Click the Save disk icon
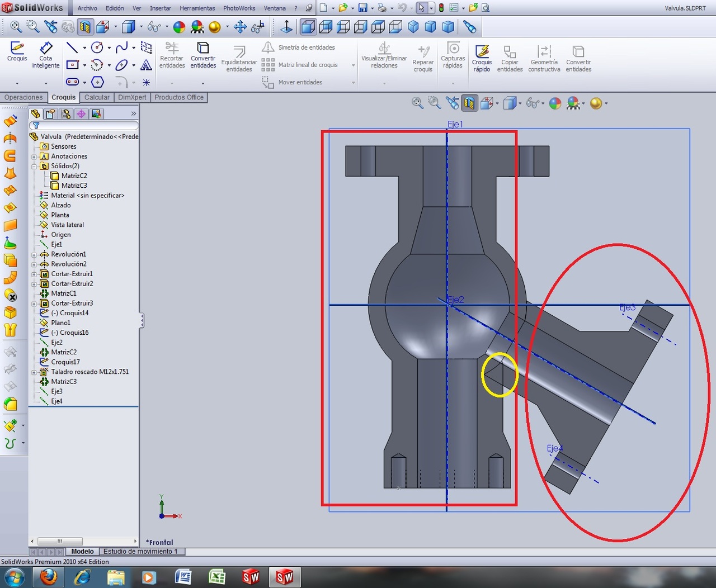The height and width of the screenshot is (588, 716). (362, 8)
